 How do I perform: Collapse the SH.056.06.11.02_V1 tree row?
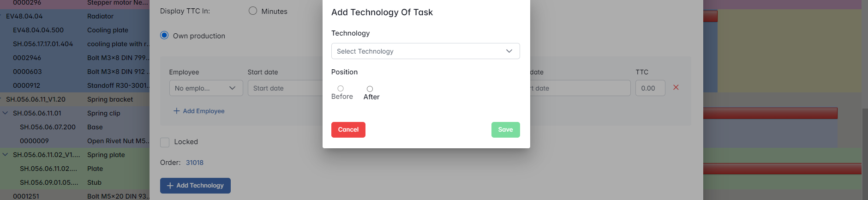[x=6, y=155]
